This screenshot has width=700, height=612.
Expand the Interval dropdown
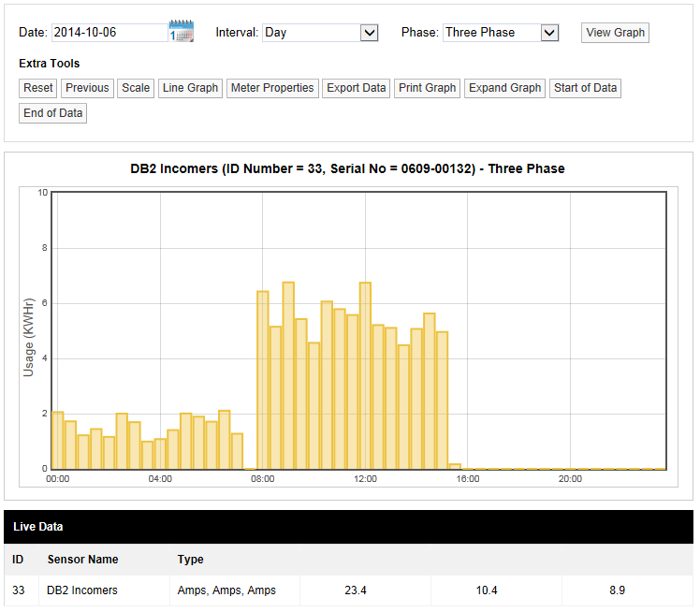(x=320, y=33)
